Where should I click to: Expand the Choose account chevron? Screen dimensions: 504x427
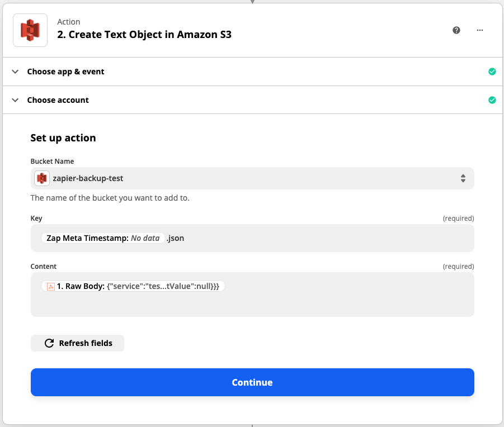pos(16,100)
